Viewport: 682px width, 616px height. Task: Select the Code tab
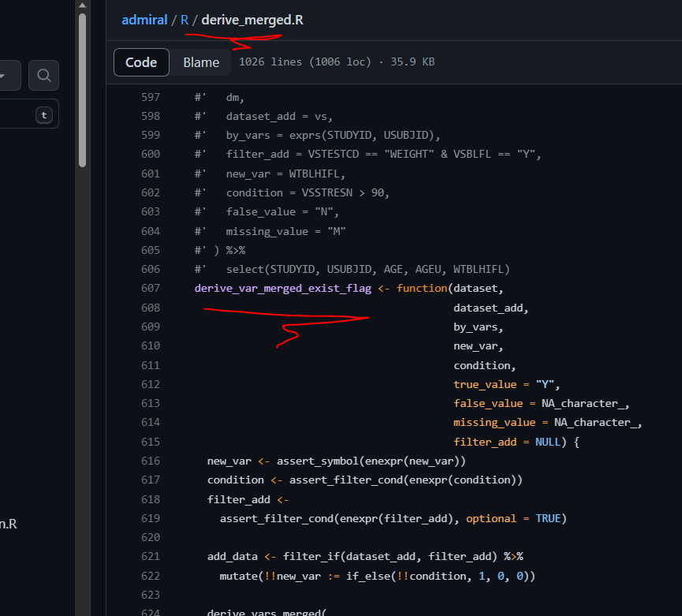tap(141, 62)
